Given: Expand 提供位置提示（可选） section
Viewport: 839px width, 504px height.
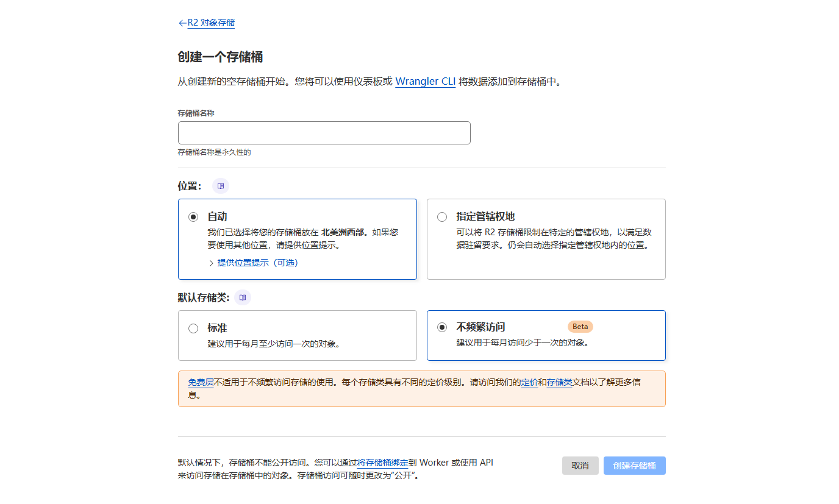Looking at the screenshot, I should point(257,263).
